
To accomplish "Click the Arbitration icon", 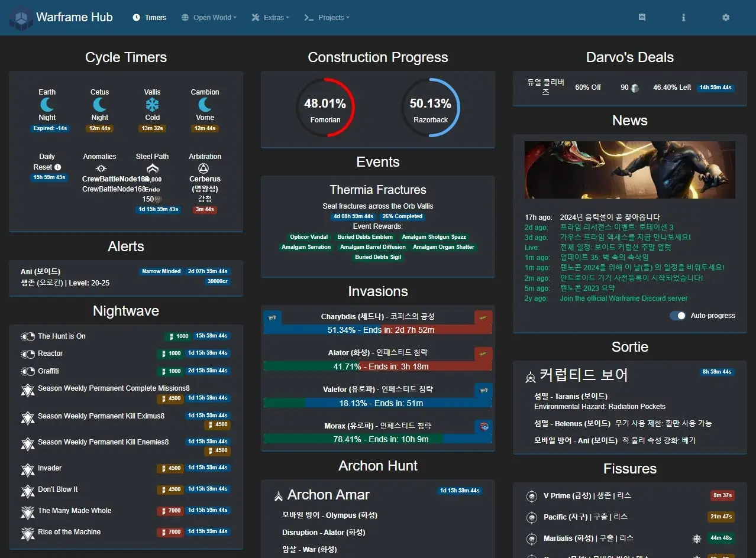I will 203,168.
